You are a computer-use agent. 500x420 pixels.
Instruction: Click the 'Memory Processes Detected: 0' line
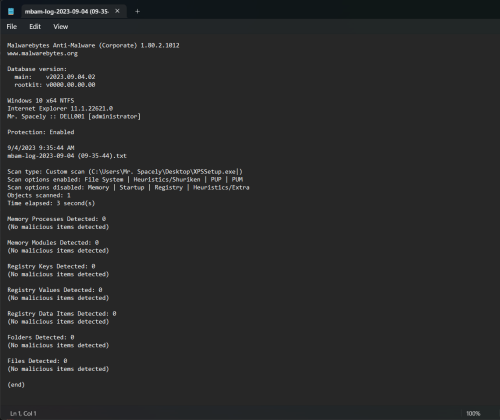pos(57,219)
